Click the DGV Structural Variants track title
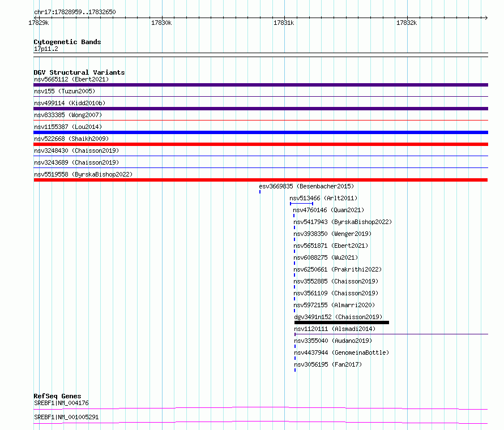 point(79,72)
